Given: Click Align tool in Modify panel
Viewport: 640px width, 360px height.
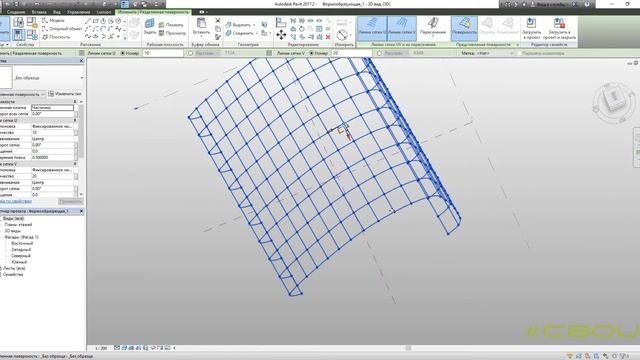Looking at the screenshot, I should (x=281, y=22).
